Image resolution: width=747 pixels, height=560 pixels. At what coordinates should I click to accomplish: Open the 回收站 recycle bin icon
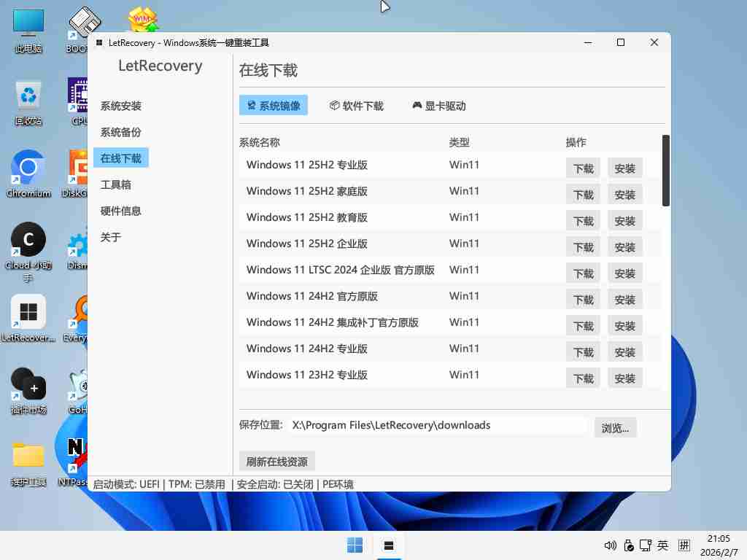[28, 101]
